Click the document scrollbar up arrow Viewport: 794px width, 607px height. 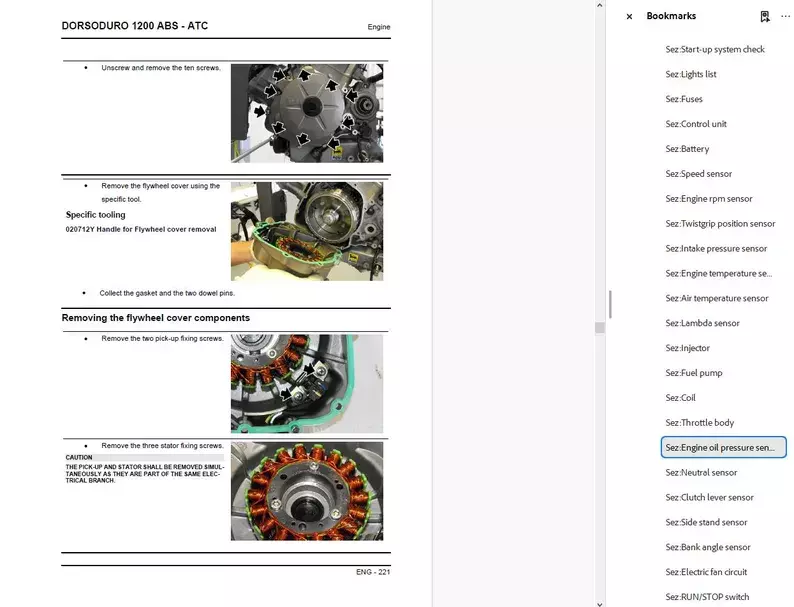[599, 5]
